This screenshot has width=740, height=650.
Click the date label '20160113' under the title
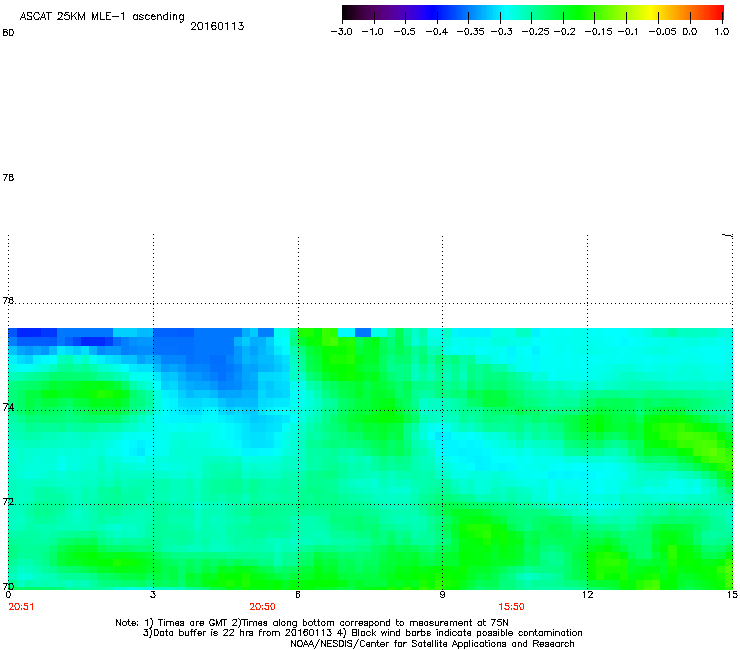coord(217,26)
